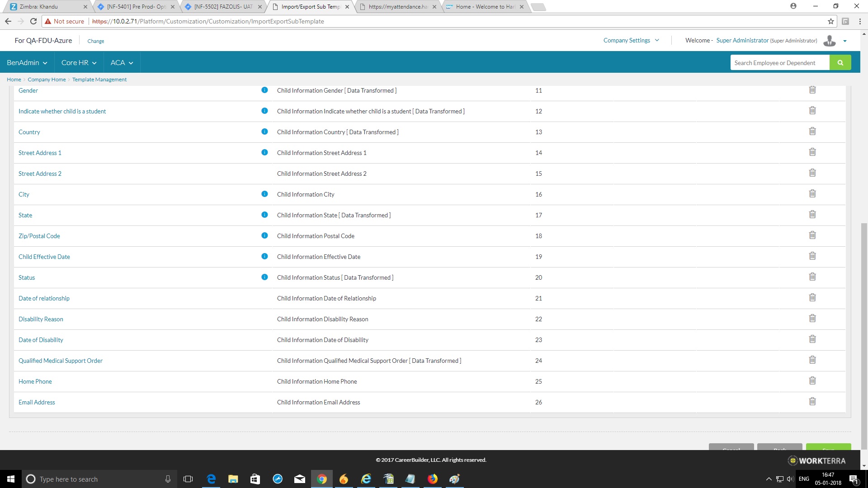Screen dimensions: 868x488
Task: Open the Core HR dropdown
Action: pos(79,63)
